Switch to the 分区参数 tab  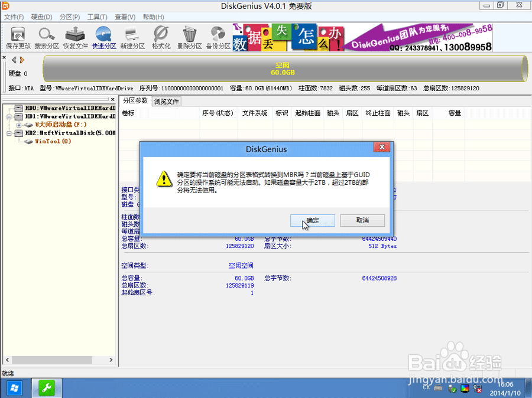(135, 101)
